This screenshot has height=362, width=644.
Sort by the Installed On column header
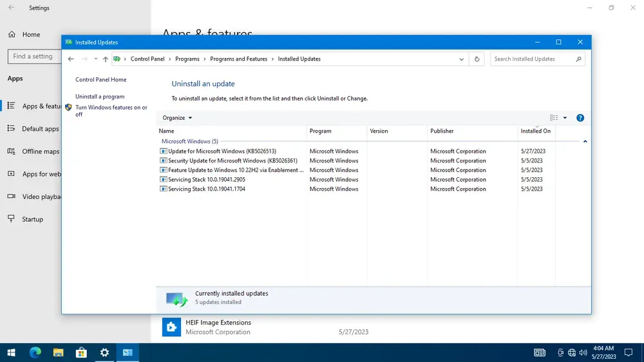pyautogui.click(x=535, y=131)
